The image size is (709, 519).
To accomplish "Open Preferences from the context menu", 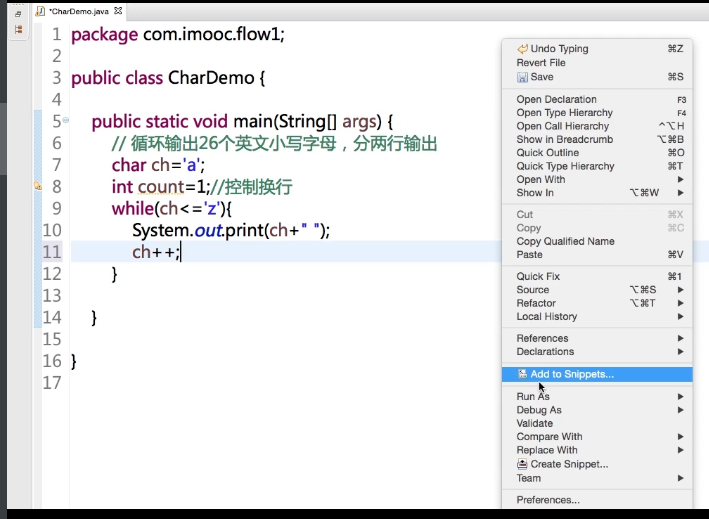I will click(x=547, y=500).
